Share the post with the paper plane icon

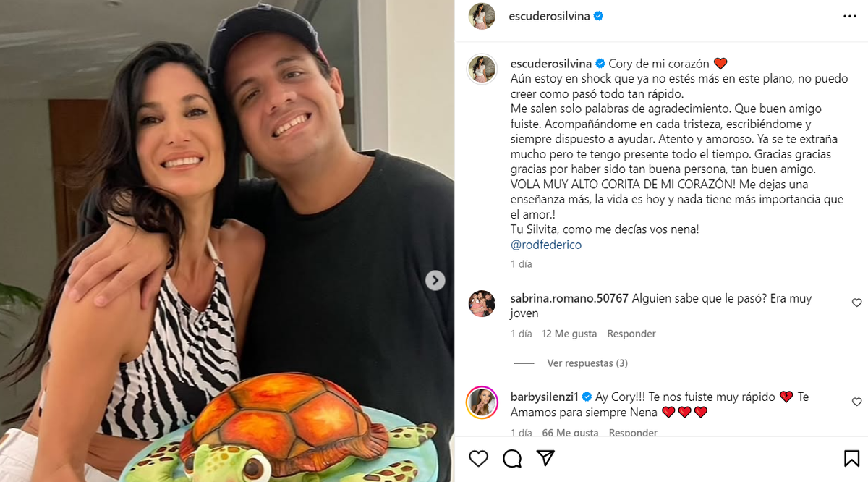coord(545,458)
